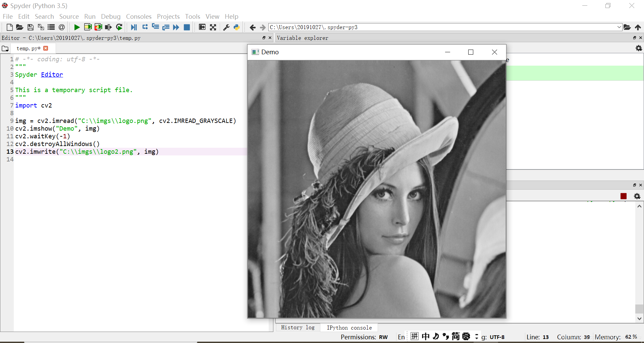644x343 pixels.
Task: Start debugging the file
Action: coord(134,27)
